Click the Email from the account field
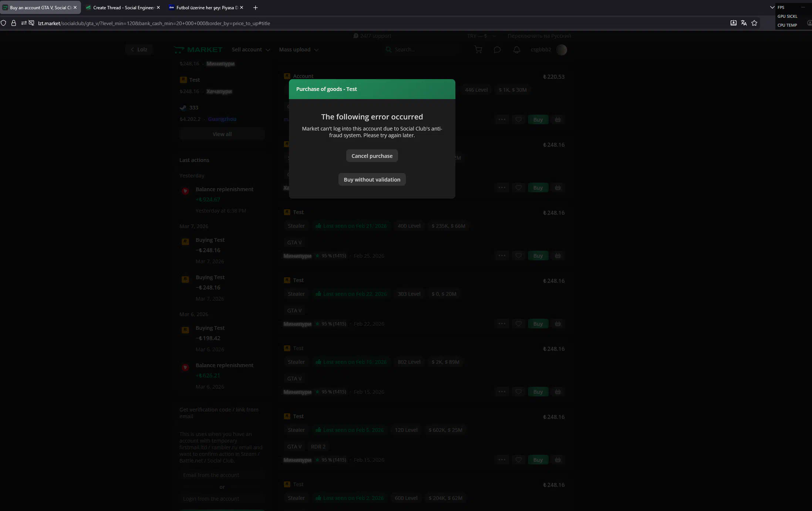 (x=222, y=475)
